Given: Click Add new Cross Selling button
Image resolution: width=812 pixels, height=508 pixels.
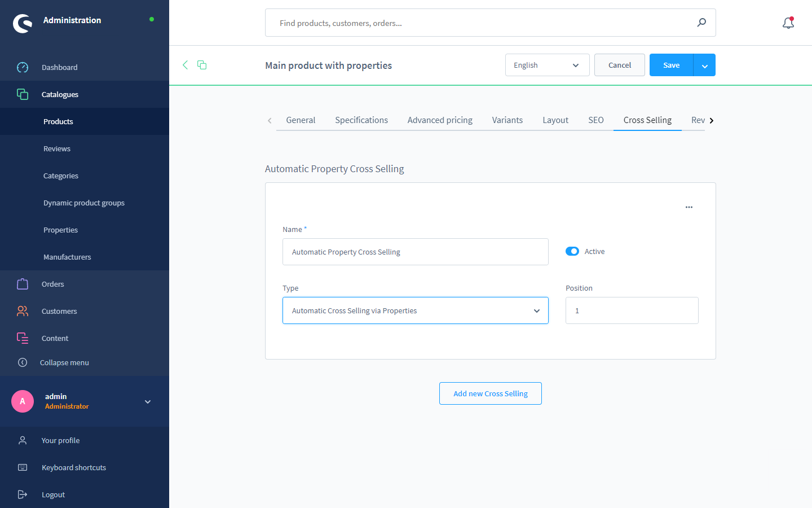Looking at the screenshot, I should [491, 393].
